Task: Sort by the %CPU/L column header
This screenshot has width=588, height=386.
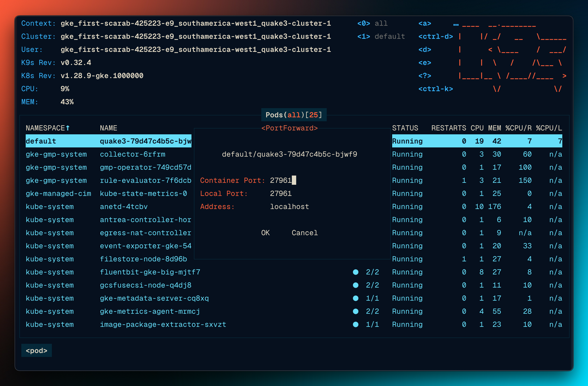Action: [x=549, y=128]
